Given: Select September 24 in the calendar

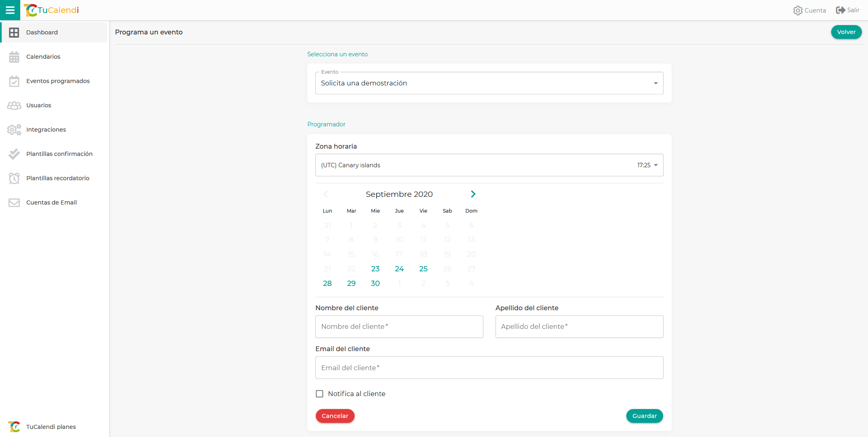Looking at the screenshot, I should tap(399, 269).
